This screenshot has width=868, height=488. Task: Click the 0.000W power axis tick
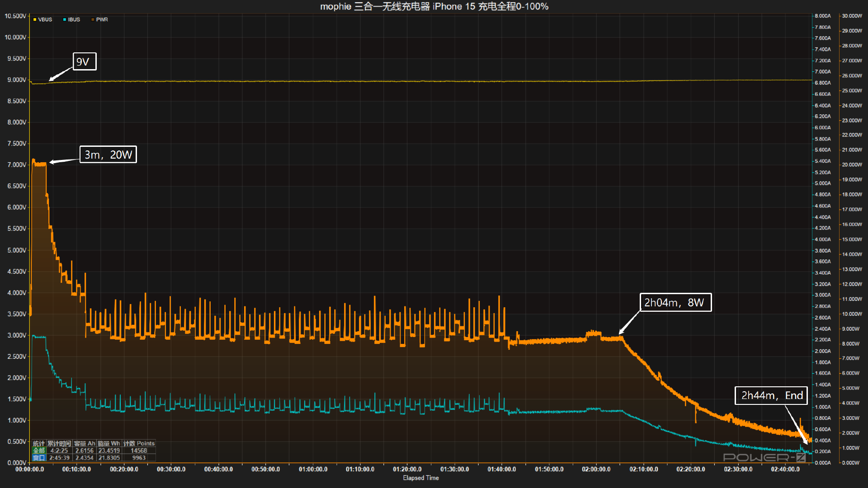[x=850, y=463]
